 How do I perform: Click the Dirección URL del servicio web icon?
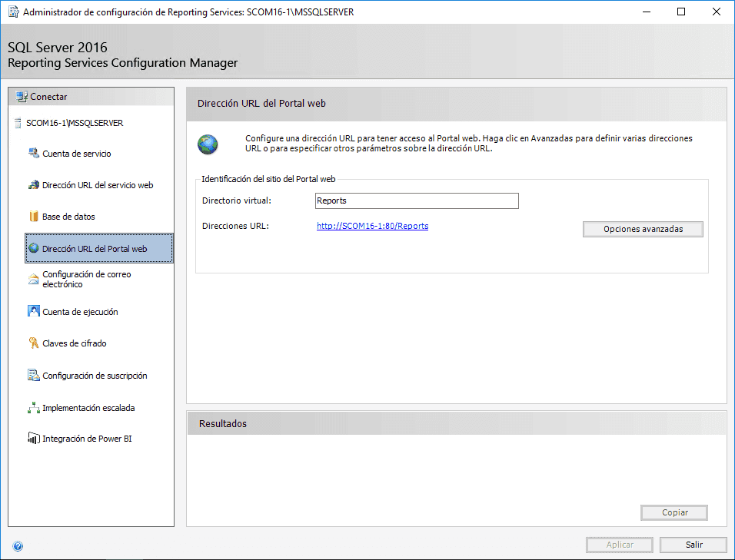coord(33,185)
